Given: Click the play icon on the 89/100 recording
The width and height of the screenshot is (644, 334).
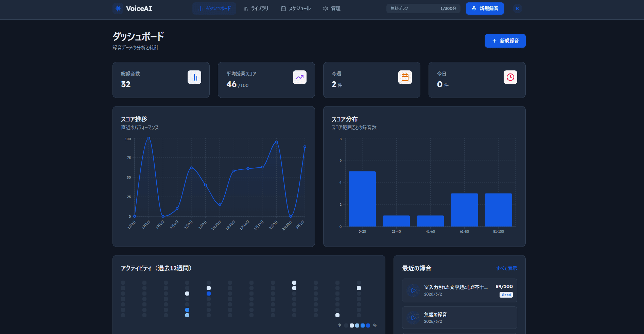Looking at the screenshot, I should coord(413,290).
